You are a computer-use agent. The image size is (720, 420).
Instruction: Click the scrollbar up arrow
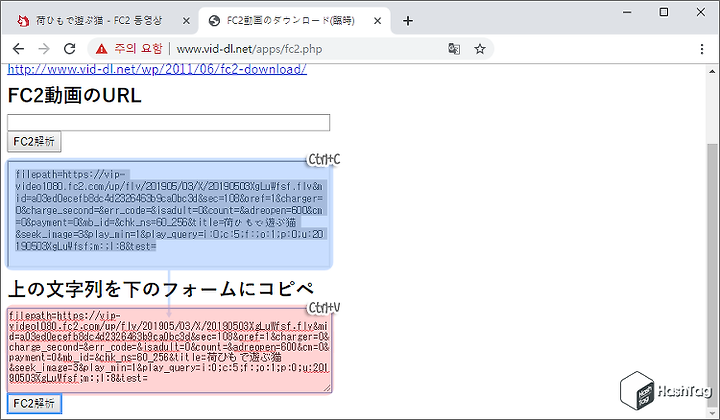click(712, 72)
